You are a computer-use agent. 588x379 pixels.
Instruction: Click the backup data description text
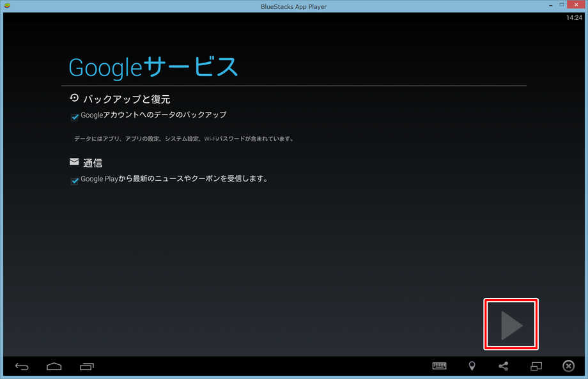pyautogui.click(x=183, y=139)
